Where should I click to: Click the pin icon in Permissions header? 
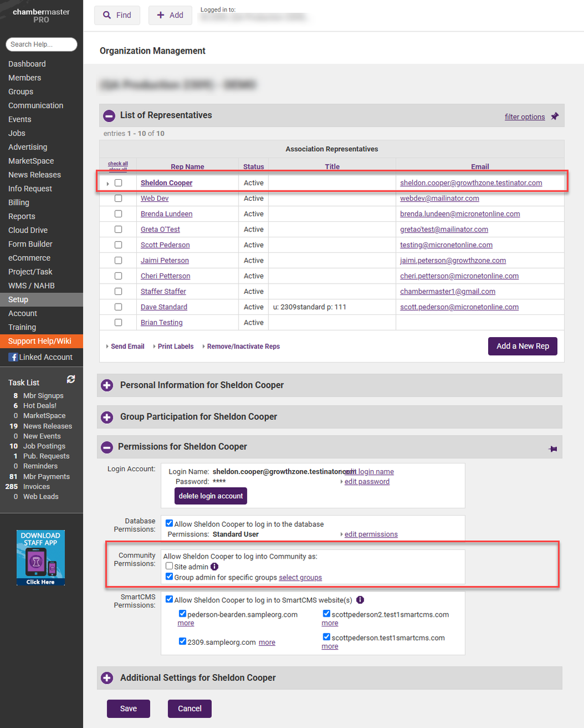pyautogui.click(x=553, y=449)
